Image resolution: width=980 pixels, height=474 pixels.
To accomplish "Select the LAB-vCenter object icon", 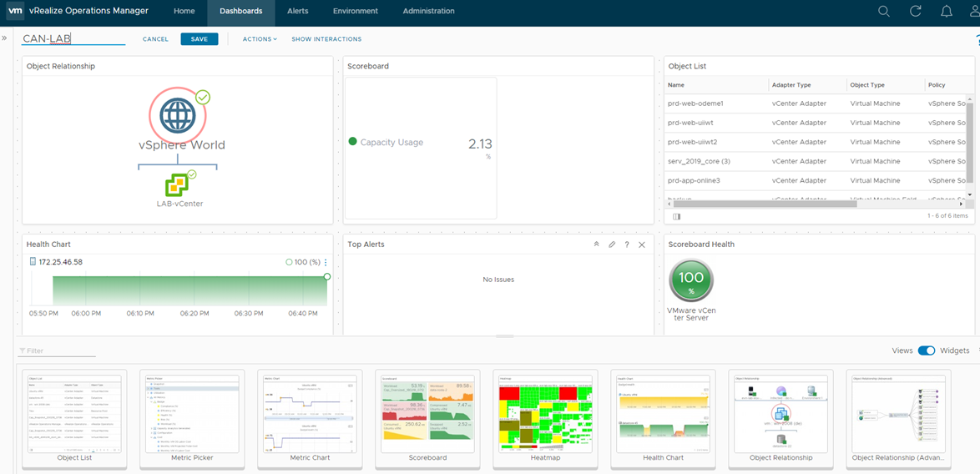I will coord(178,185).
